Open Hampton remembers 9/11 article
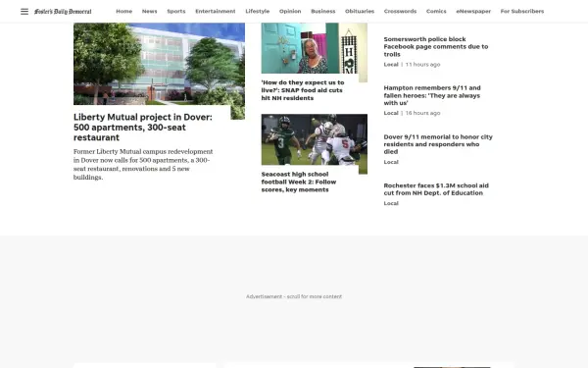The height and width of the screenshot is (368, 588). (x=432, y=95)
